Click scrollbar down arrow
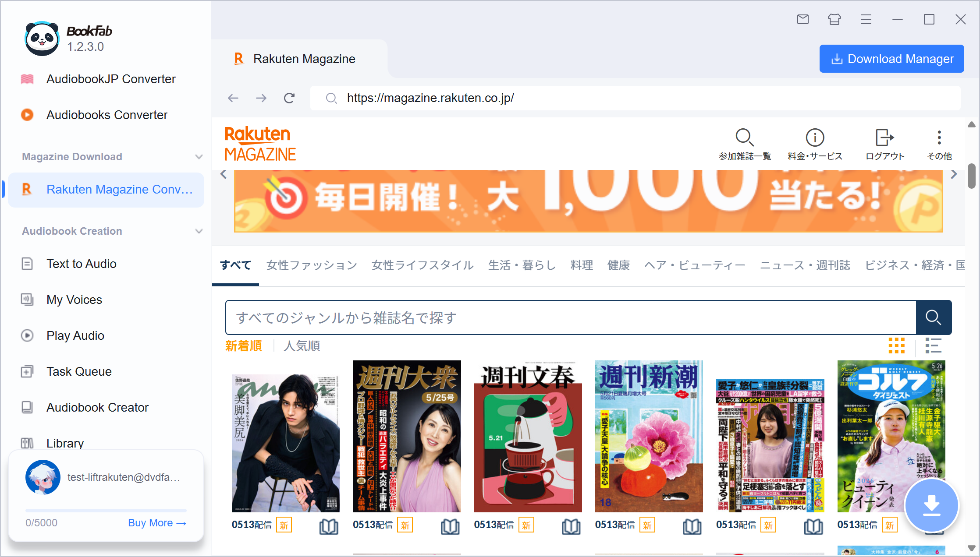980x557 pixels. (972, 548)
